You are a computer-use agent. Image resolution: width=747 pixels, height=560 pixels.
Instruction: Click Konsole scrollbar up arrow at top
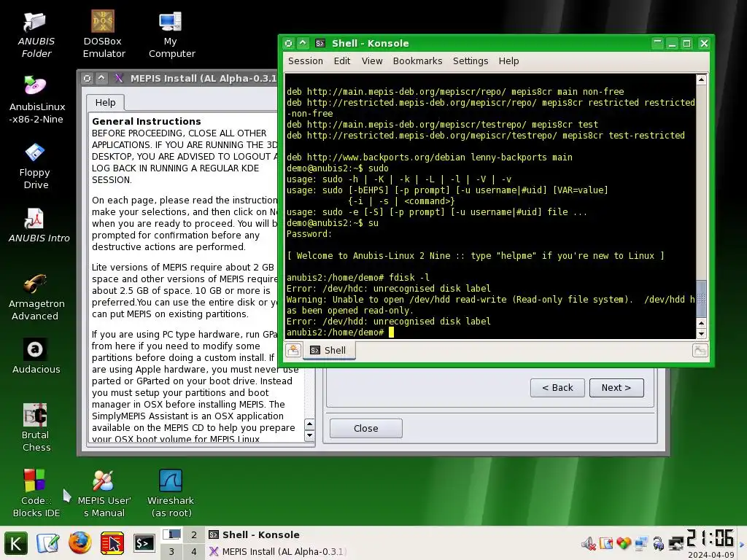(x=701, y=79)
